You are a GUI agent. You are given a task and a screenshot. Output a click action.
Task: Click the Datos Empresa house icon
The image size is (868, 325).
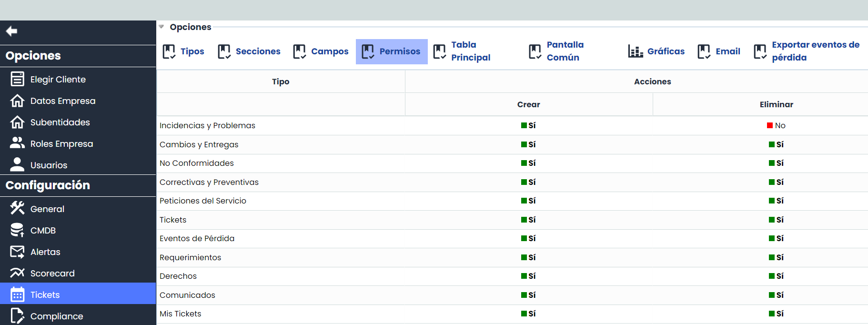coord(17,101)
